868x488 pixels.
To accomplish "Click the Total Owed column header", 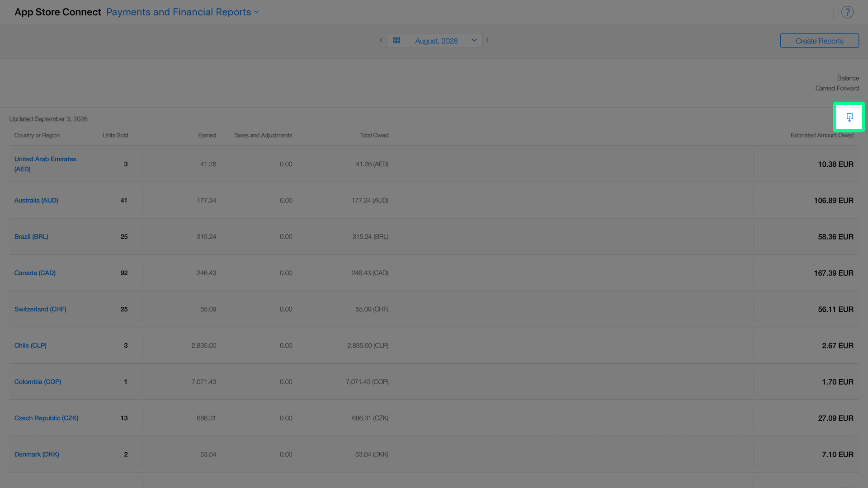I will click(374, 136).
